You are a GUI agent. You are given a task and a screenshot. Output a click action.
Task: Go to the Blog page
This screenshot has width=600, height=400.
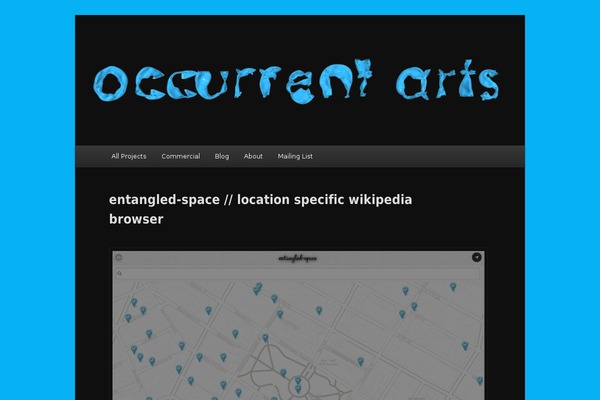coord(222,156)
